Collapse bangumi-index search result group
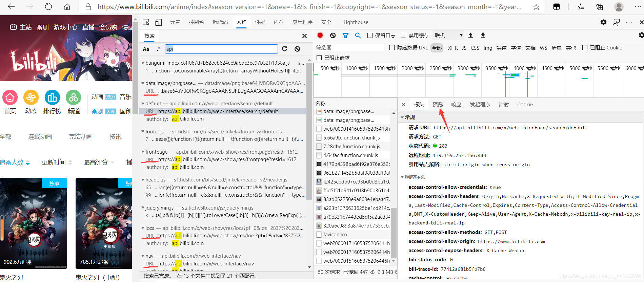The height and width of the screenshot is (282, 644). [143, 63]
